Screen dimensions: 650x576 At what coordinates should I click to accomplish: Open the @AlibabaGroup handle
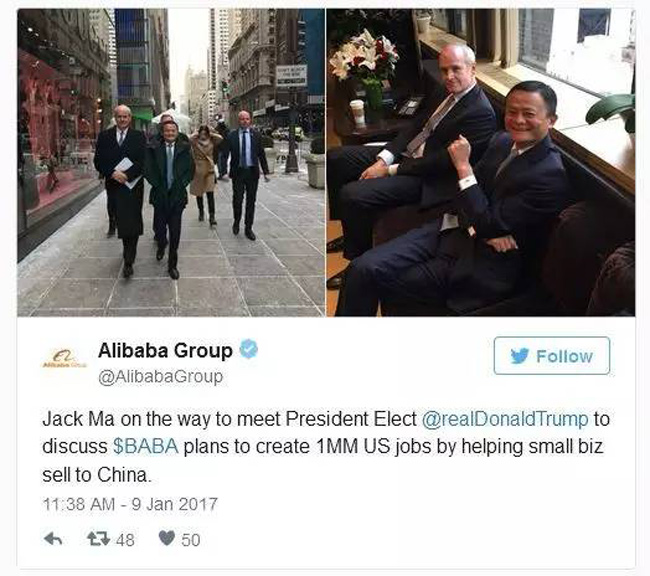pyautogui.click(x=160, y=377)
